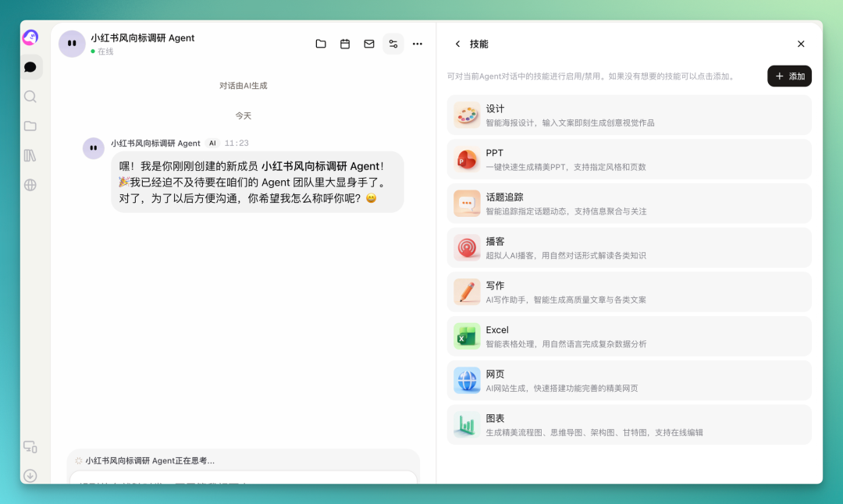Screen dimensions: 843x504
Task: Click the 写作 skill title text
Action: tap(495, 286)
